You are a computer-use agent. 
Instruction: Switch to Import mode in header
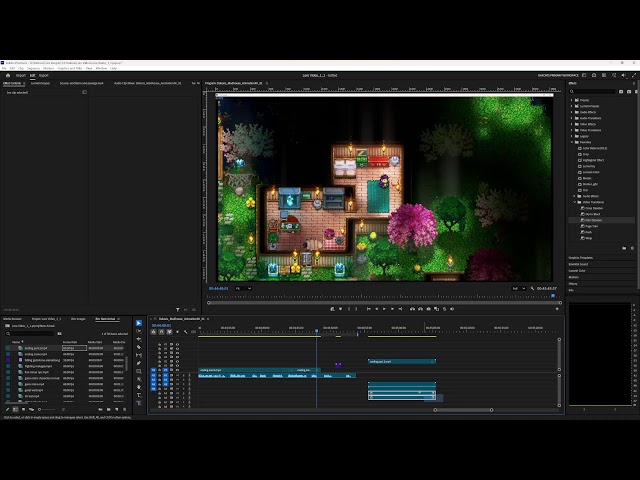tap(21, 76)
